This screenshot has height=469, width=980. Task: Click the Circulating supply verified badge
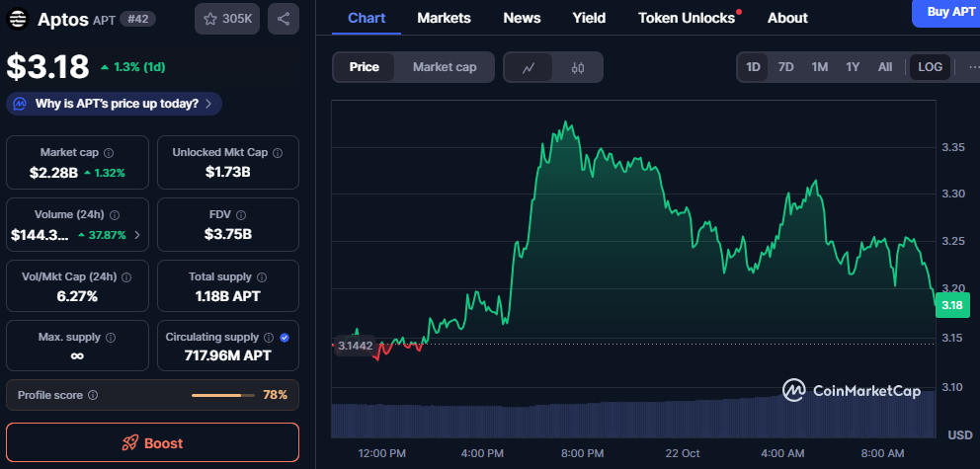(x=285, y=337)
